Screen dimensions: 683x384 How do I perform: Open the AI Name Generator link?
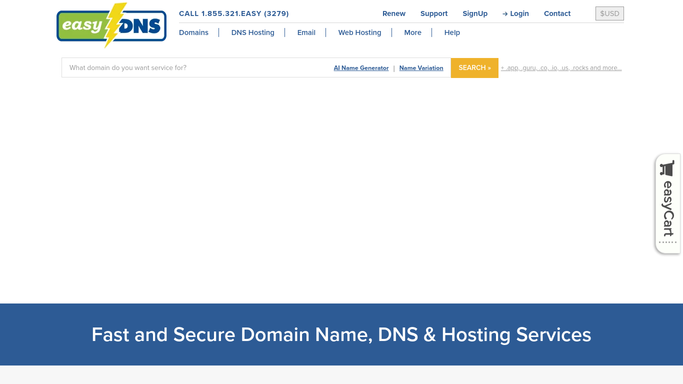tap(361, 68)
